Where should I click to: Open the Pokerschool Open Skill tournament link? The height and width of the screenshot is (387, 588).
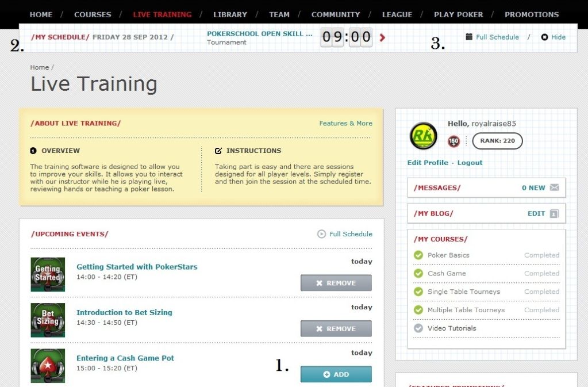tap(259, 34)
